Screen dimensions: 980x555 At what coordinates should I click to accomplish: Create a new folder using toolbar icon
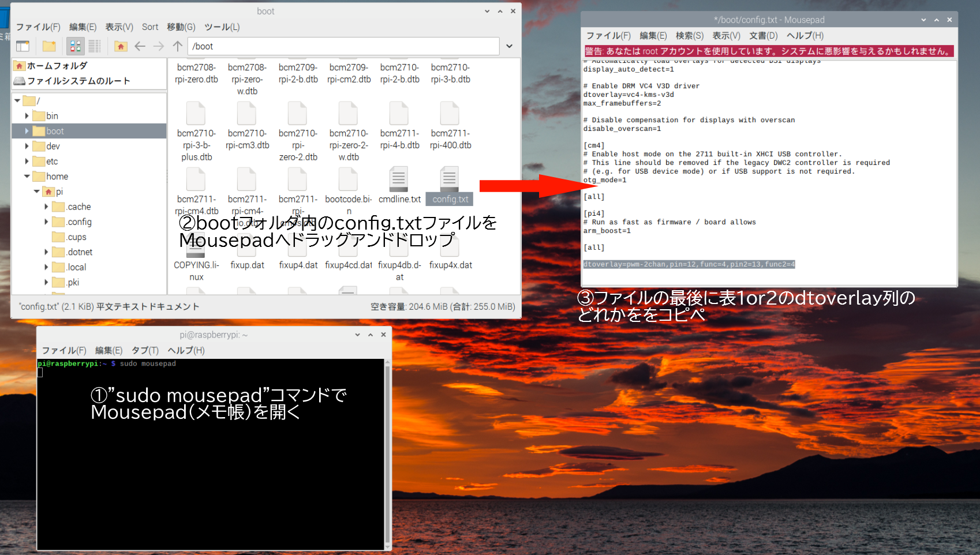(50, 46)
